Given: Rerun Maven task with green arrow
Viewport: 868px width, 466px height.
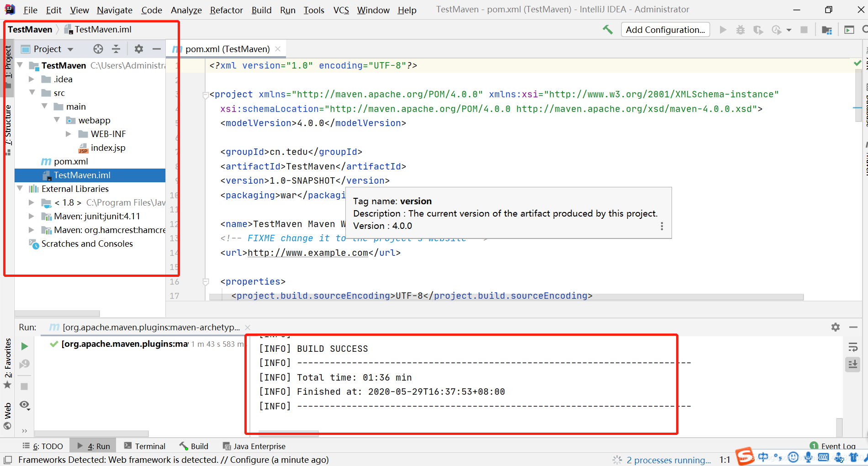Looking at the screenshot, I should click(25, 346).
